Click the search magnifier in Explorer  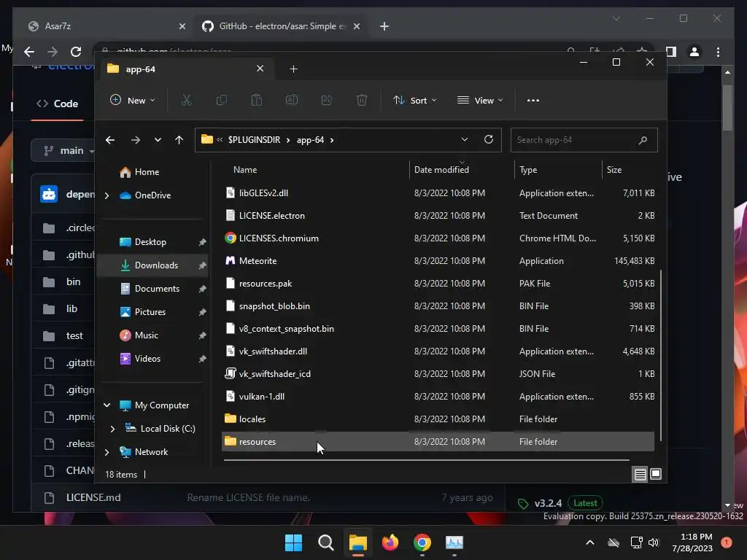(643, 140)
